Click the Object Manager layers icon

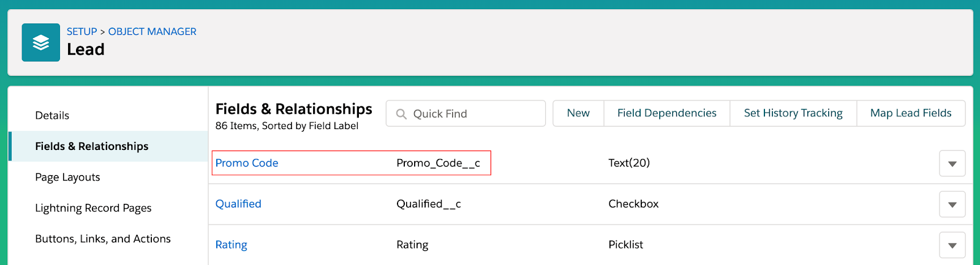click(40, 42)
